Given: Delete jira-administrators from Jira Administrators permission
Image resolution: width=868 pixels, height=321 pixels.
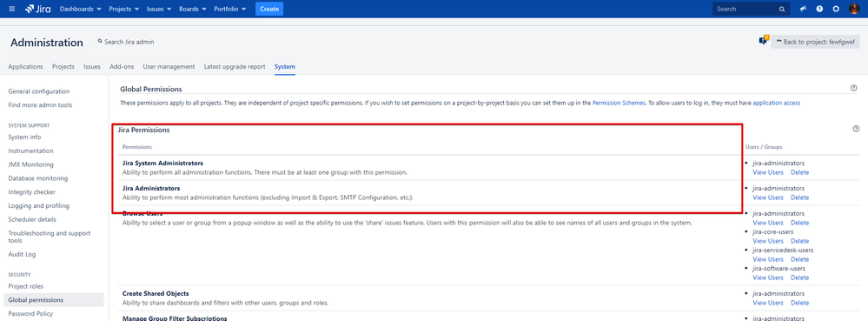Looking at the screenshot, I should pyautogui.click(x=799, y=197).
